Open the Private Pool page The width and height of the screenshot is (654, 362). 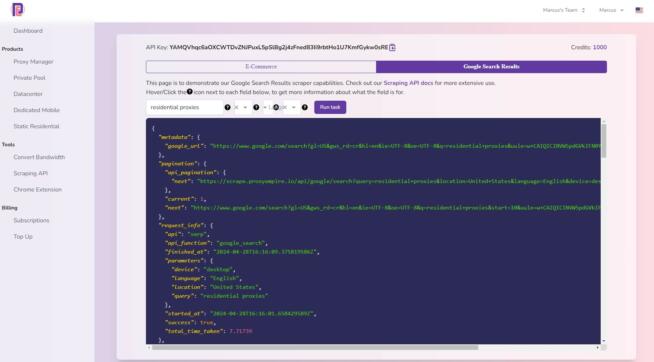pos(30,78)
